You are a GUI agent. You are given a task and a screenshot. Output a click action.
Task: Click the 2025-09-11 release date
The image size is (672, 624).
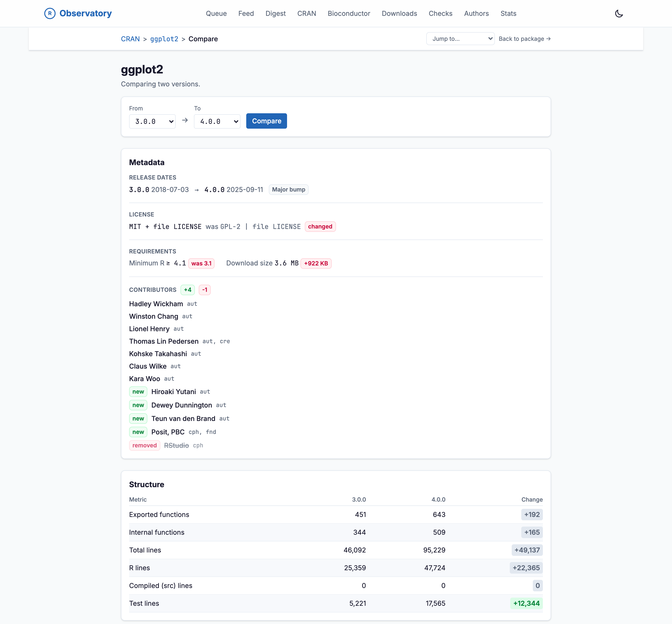click(x=245, y=189)
